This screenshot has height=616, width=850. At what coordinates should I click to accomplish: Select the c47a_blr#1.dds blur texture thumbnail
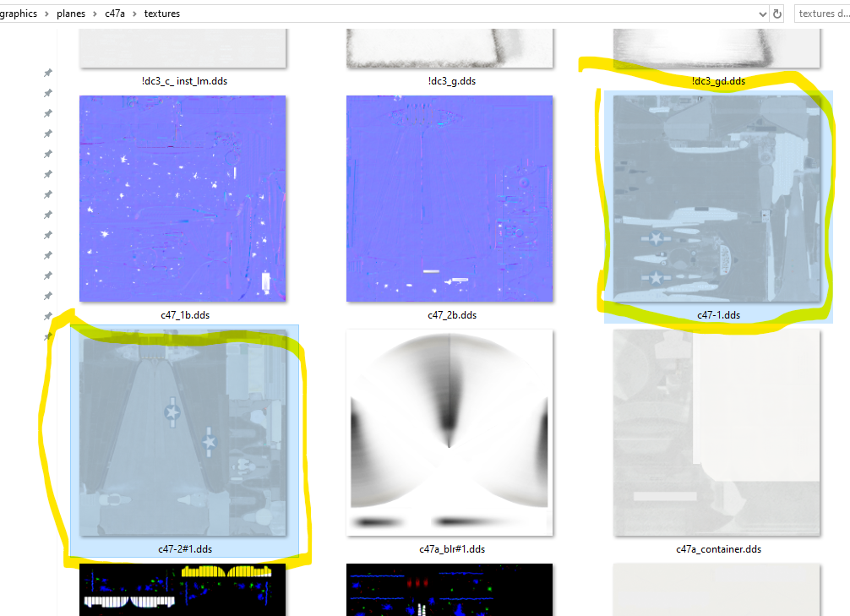[450, 432]
